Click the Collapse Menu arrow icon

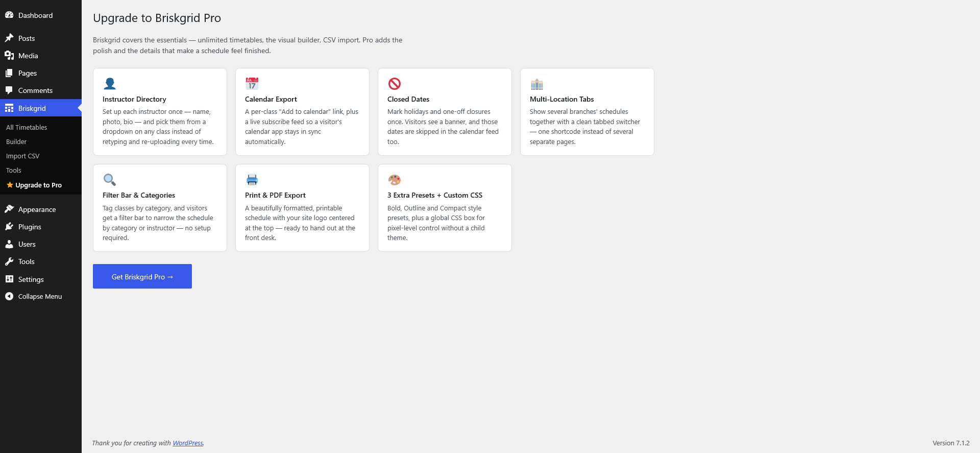coord(9,296)
